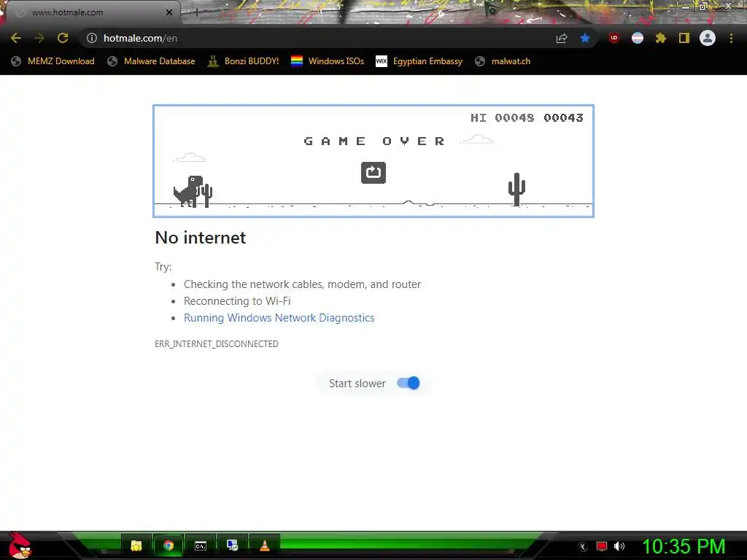
Task: Click the dinosaur in the game
Action: click(x=188, y=192)
